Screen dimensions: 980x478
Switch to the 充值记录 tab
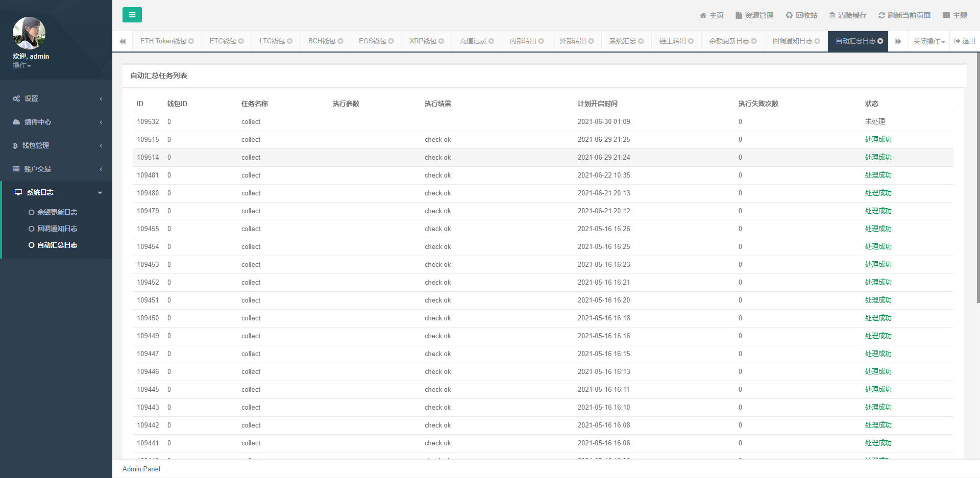coord(472,41)
